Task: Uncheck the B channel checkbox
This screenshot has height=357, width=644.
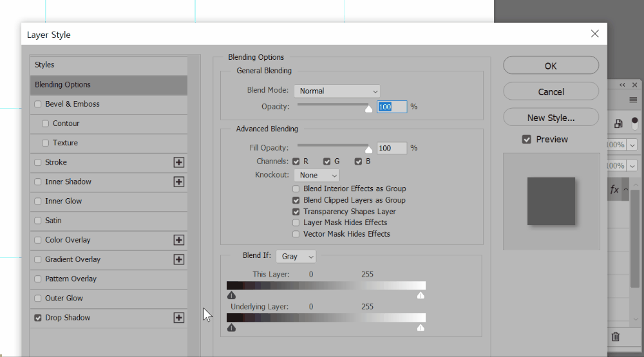Action: [x=358, y=161]
